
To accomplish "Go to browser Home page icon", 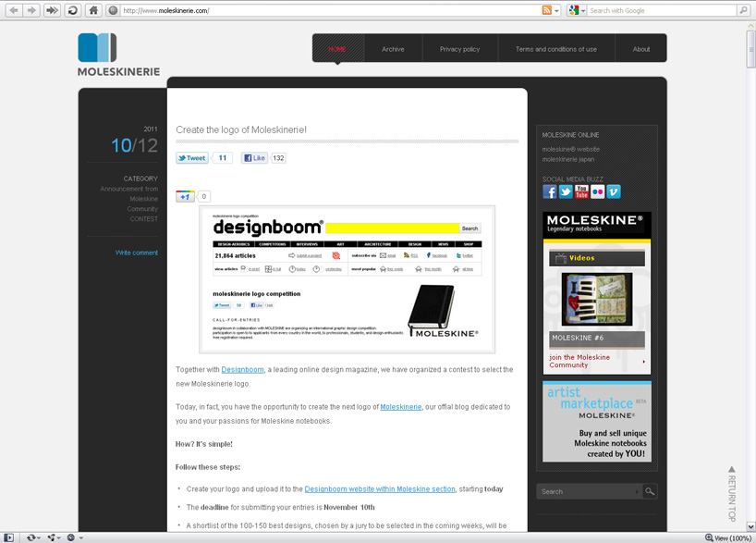I will click(x=93, y=10).
